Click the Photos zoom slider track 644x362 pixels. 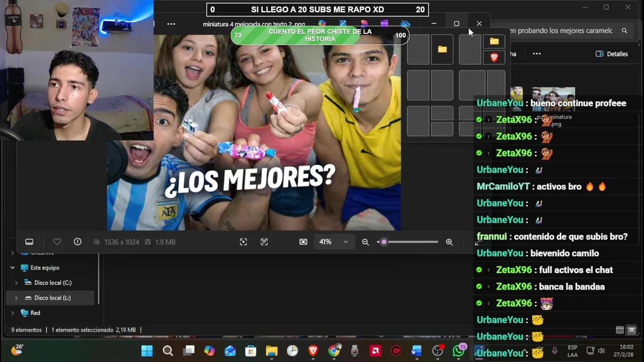(x=408, y=242)
